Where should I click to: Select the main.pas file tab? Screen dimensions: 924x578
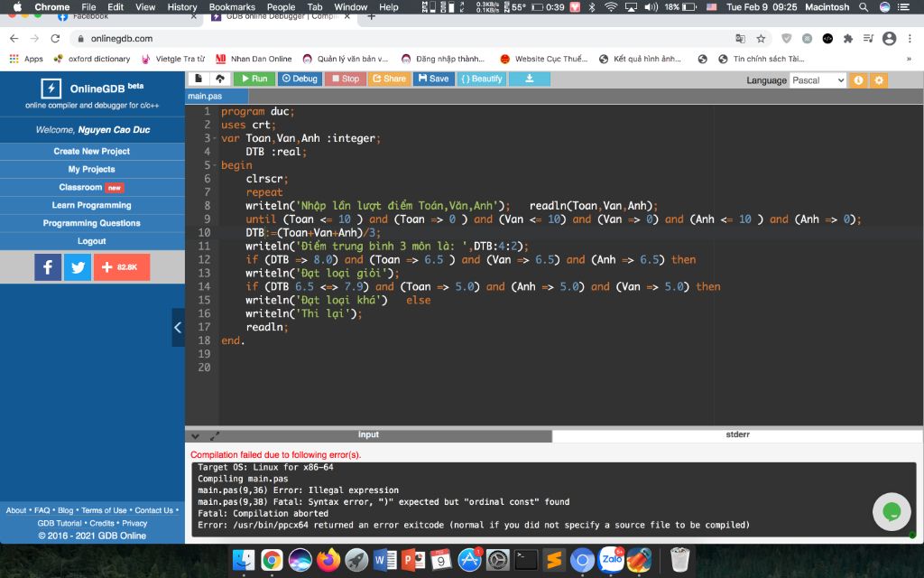click(x=217, y=96)
